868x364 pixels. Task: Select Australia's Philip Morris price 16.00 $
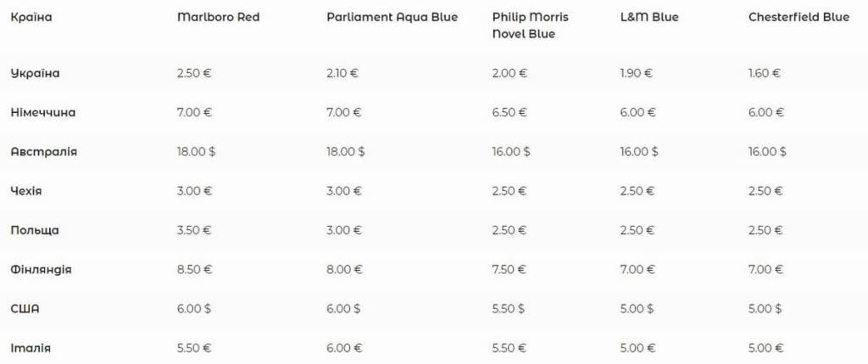[x=511, y=152]
